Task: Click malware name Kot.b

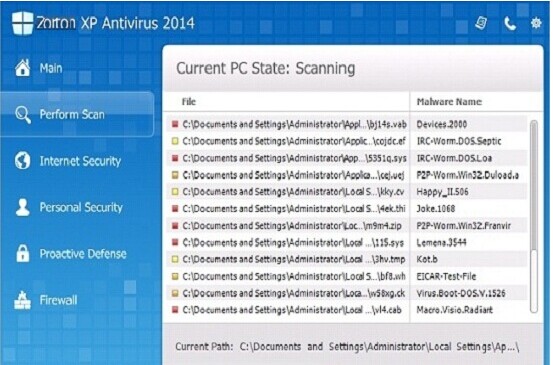Action: click(427, 260)
